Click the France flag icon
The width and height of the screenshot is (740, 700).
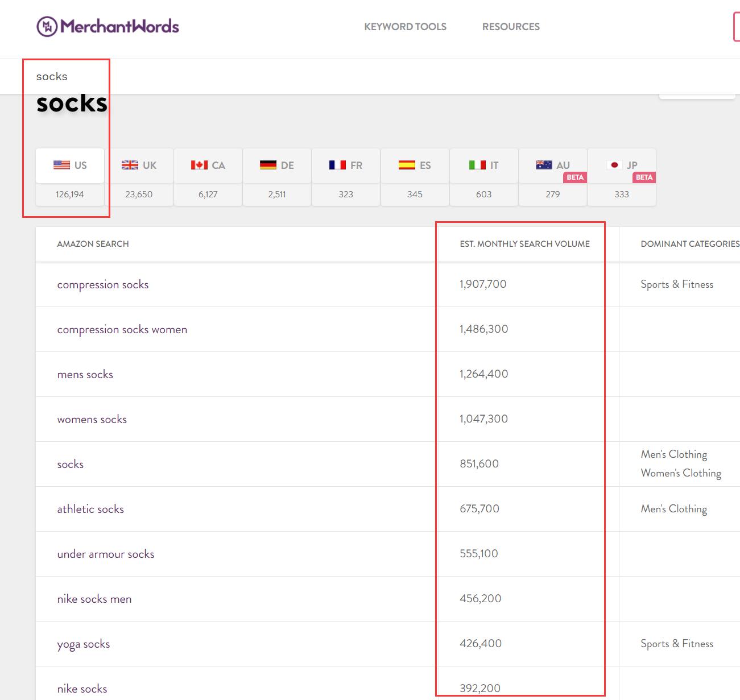point(337,165)
